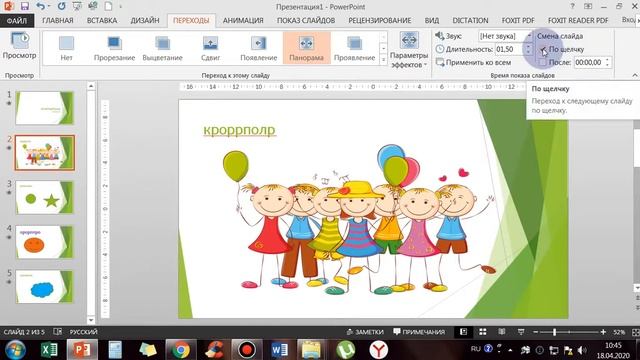Switch to Reading view
This screenshot has width=640, height=360.
[x=502, y=332]
